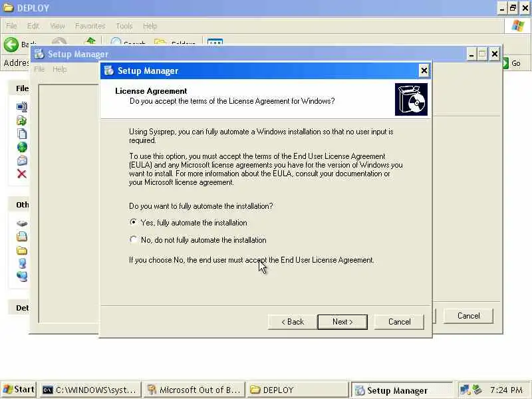Image resolution: width=532 pixels, height=399 pixels.
Task: Click the network places icon under Other Places
Action: tap(22, 277)
